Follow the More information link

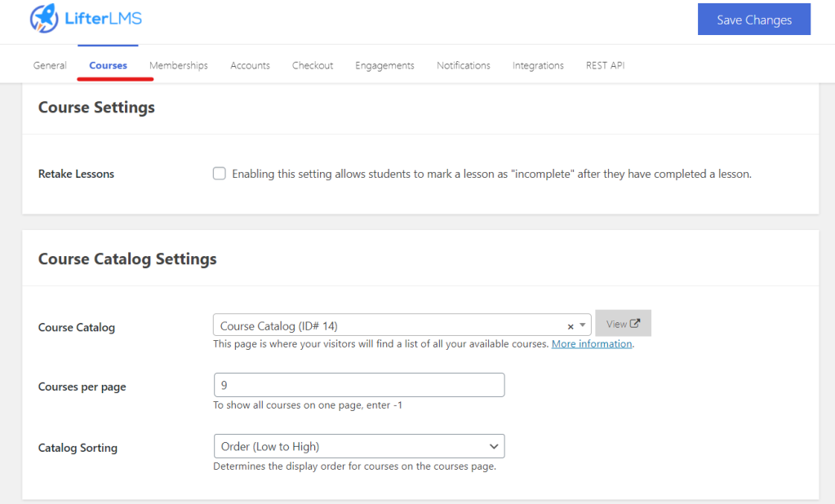(592, 344)
